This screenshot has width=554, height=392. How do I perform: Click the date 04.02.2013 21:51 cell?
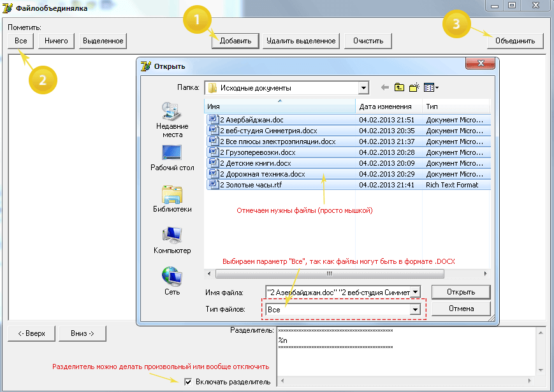pos(386,120)
